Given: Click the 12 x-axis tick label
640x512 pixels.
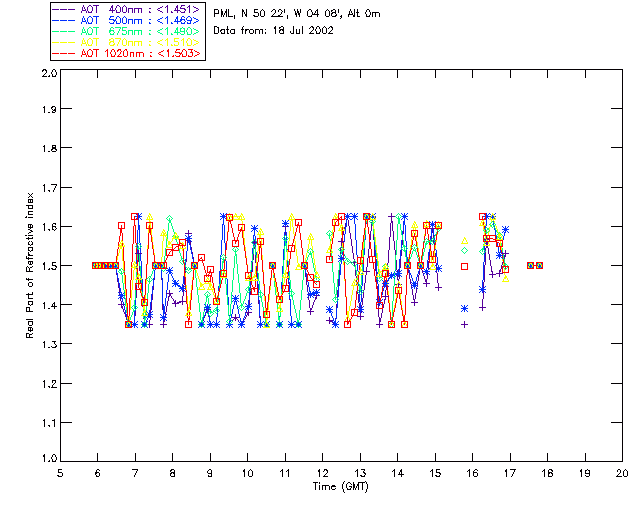Looking at the screenshot, I should pyautogui.click(x=322, y=473).
